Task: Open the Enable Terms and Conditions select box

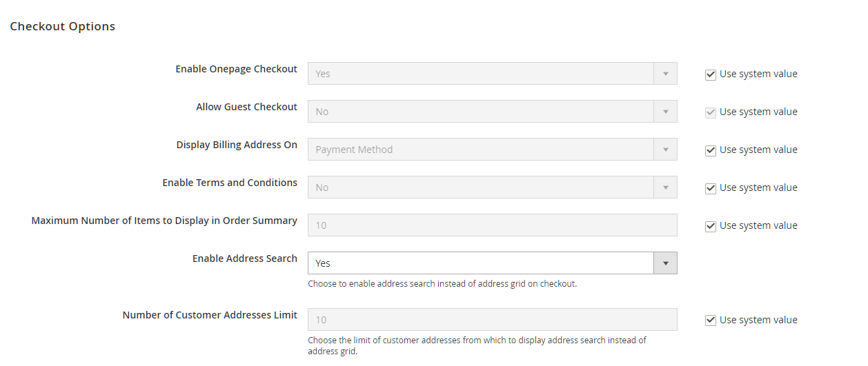Action: (480, 187)
